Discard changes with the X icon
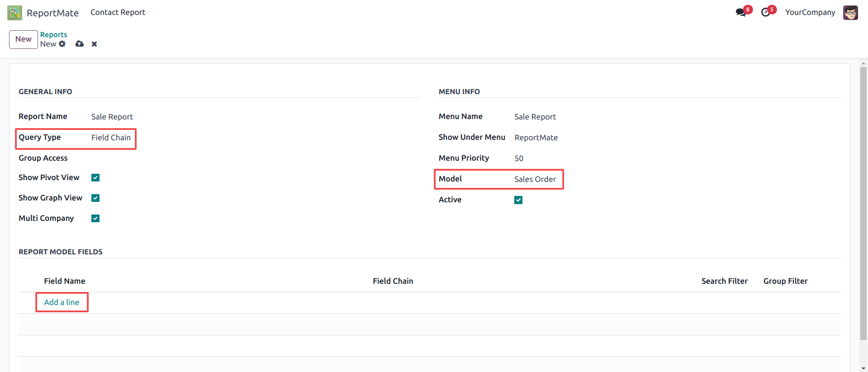 tap(94, 44)
